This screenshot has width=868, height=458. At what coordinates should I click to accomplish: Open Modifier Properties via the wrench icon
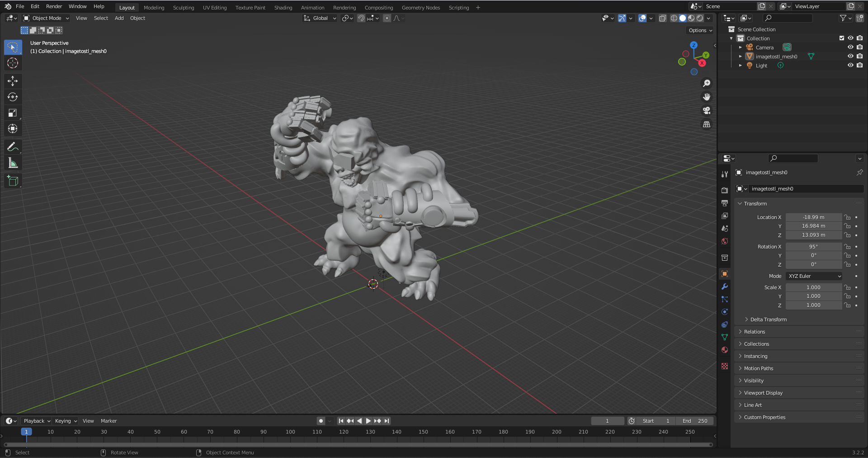724,286
